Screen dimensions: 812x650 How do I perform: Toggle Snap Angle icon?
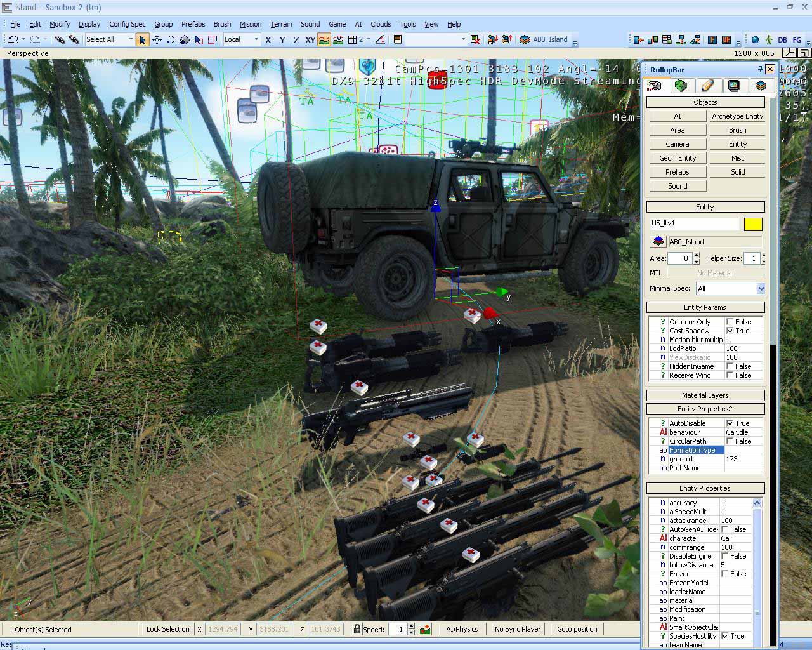(x=380, y=39)
